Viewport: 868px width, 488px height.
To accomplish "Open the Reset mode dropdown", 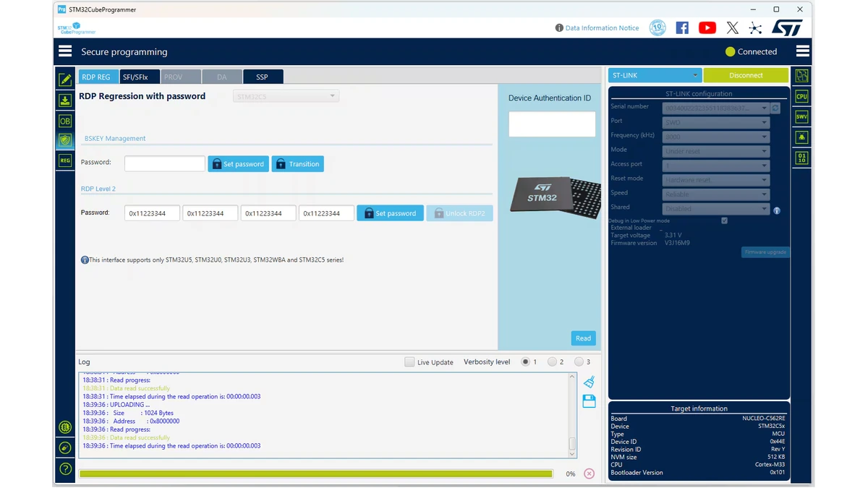I will [715, 180].
